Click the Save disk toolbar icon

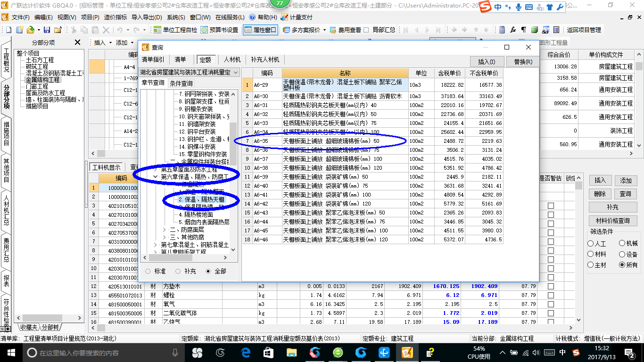(47, 30)
